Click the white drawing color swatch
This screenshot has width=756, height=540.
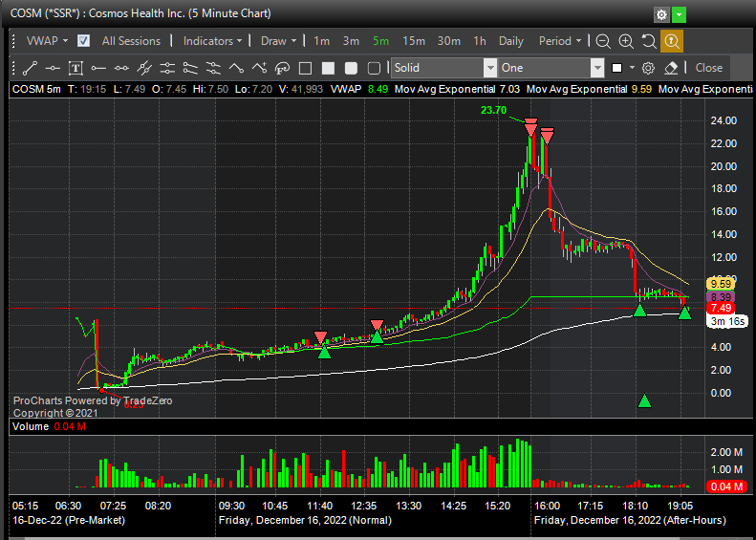(616, 68)
